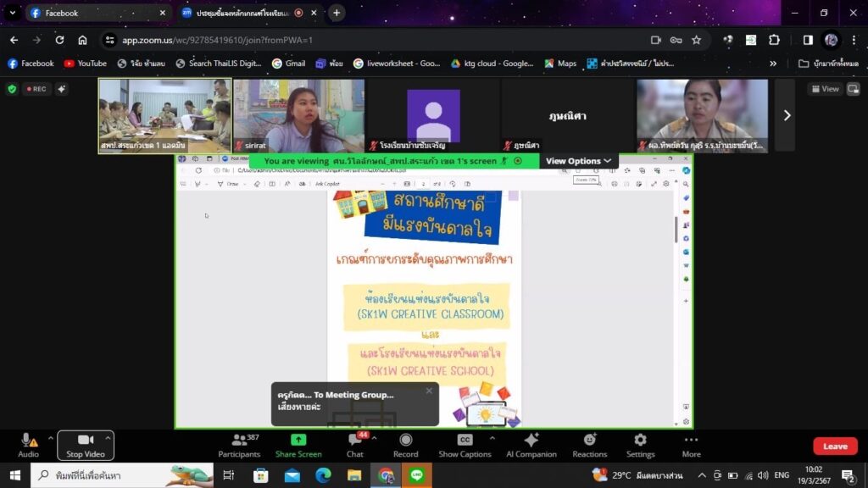The width and height of the screenshot is (868, 488).
Task: Open Reactions menu
Action: click(590, 446)
